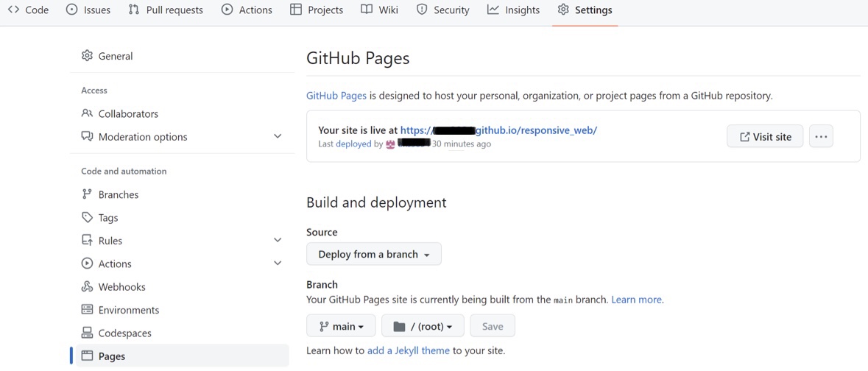Click the Learn more link
The image size is (868, 371).
636,300
